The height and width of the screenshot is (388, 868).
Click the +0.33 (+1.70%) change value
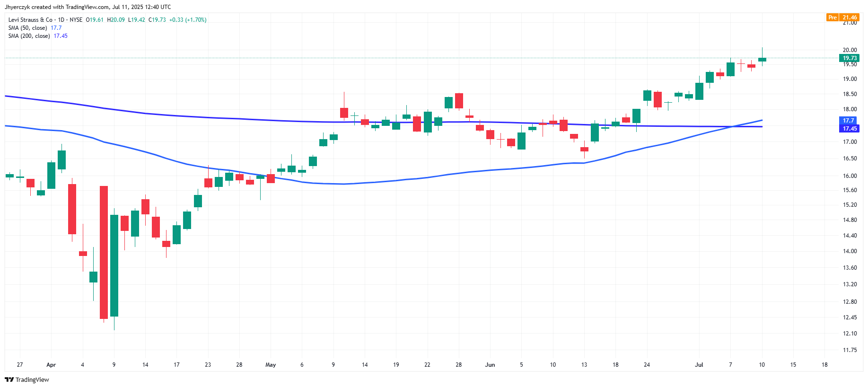[188, 20]
